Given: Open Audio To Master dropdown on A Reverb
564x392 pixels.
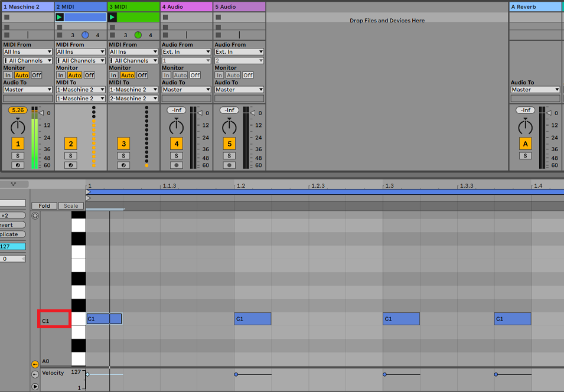Looking at the screenshot, I should (535, 90).
